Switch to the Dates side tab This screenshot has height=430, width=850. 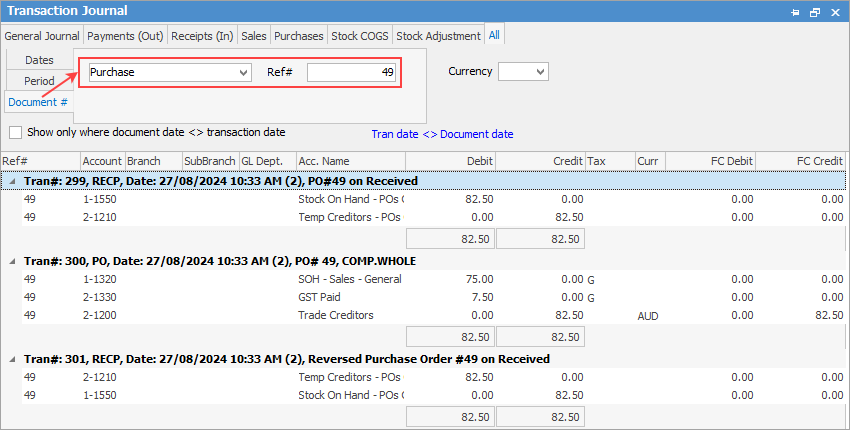point(39,60)
